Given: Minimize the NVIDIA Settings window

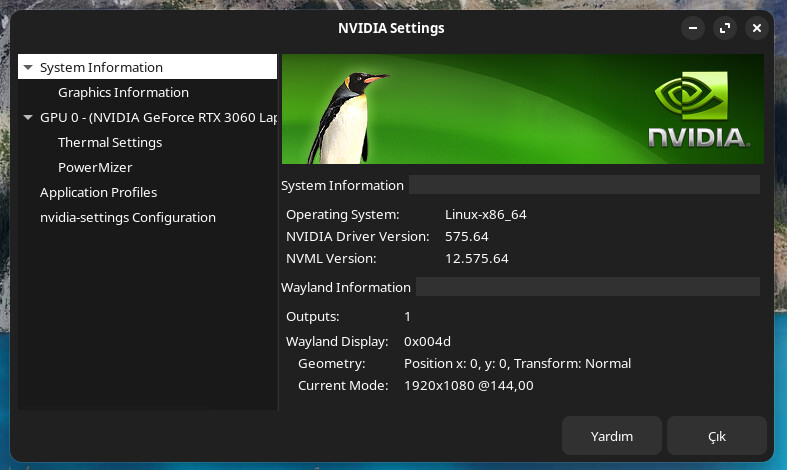Looking at the screenshot, I should [693, 28].
